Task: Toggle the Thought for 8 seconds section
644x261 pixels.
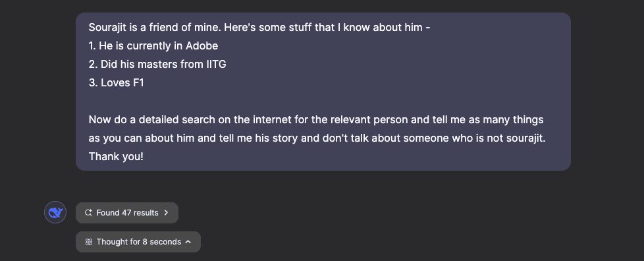Action: pos(138,242)
